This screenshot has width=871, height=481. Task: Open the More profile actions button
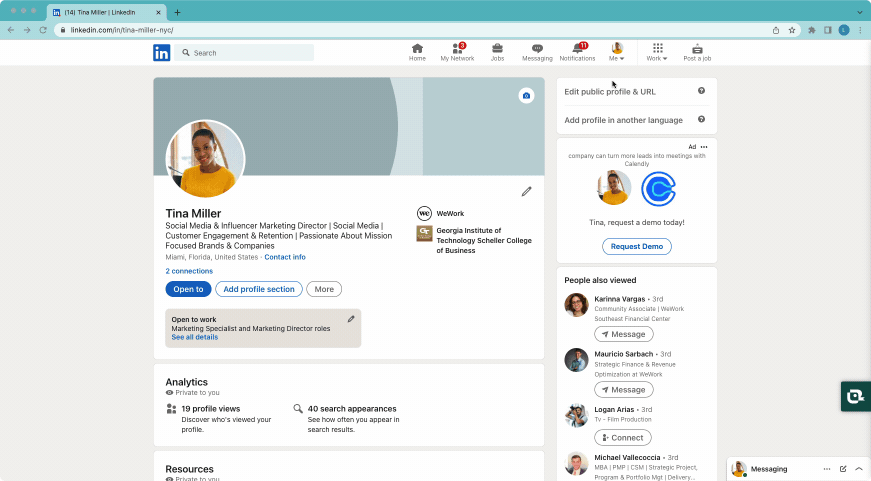tap(324, 289)
